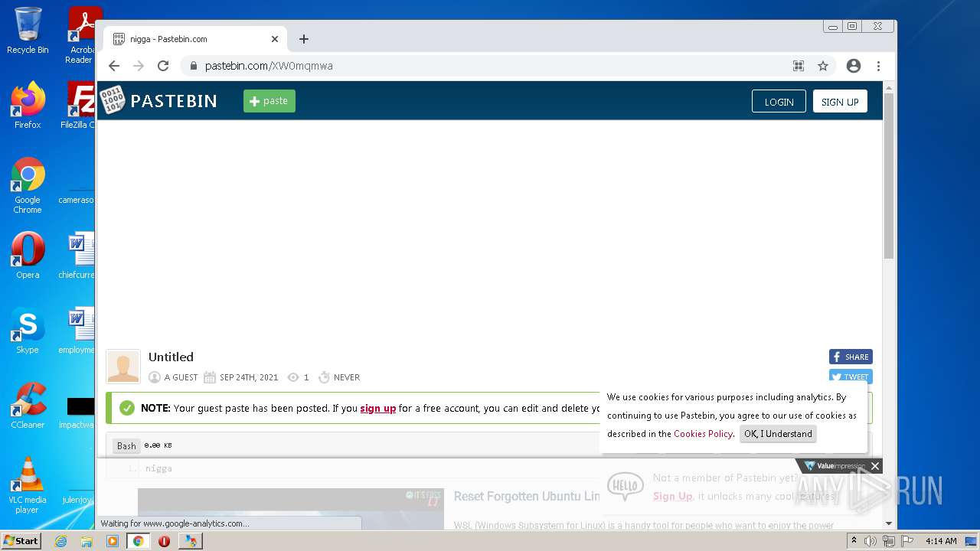Screen dimensions: 980x551
Task: Open media player taskbar icon
Action: (x=113, y=541)
